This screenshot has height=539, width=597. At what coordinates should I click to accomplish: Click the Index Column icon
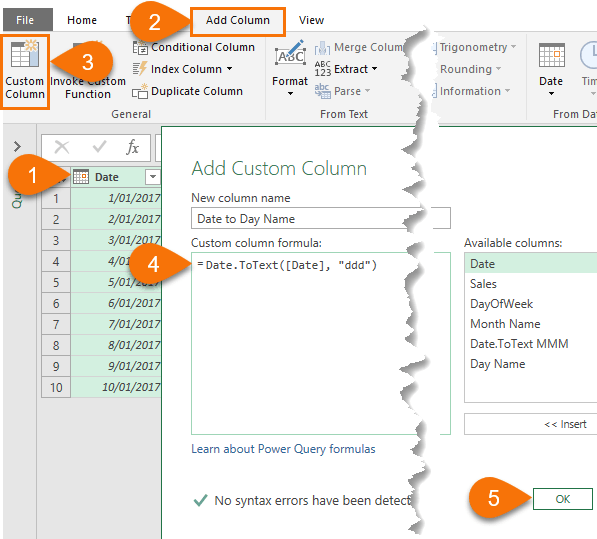[x=140, y=69]
